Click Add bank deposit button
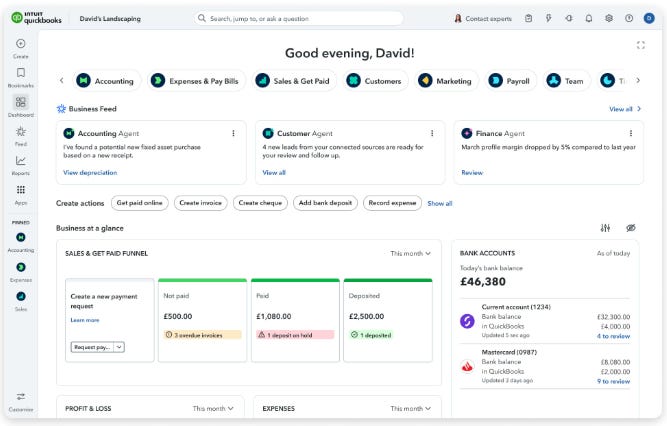The height and width of the screenshot is (426, 667). [x=325, y=203]
